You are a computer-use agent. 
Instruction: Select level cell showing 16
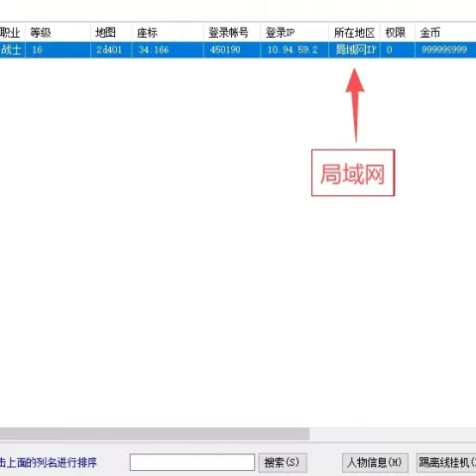point(58,50)
